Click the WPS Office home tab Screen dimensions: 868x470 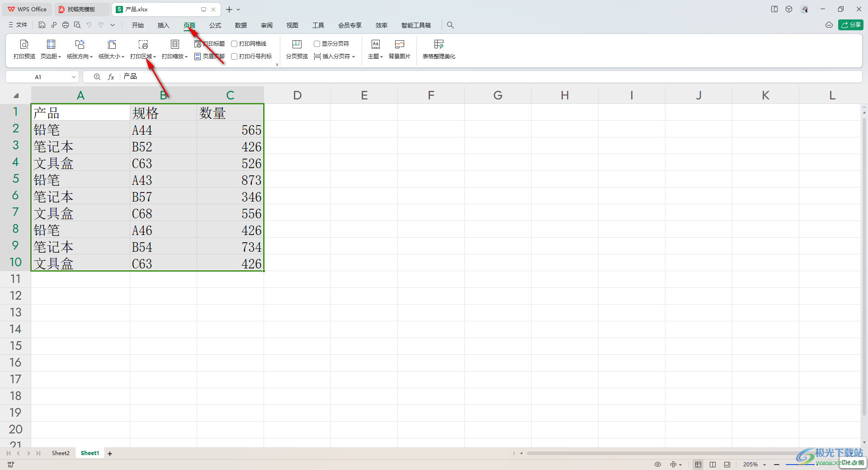(28, 9)
